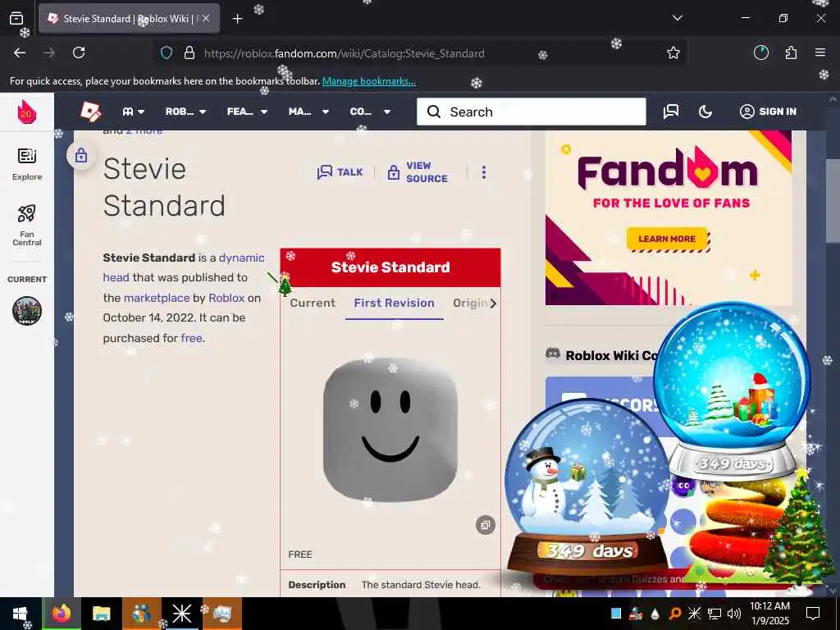Click the image enlarge icon
Image resolution: width=840 pixels, height=630 pixels.
[486, 525]
